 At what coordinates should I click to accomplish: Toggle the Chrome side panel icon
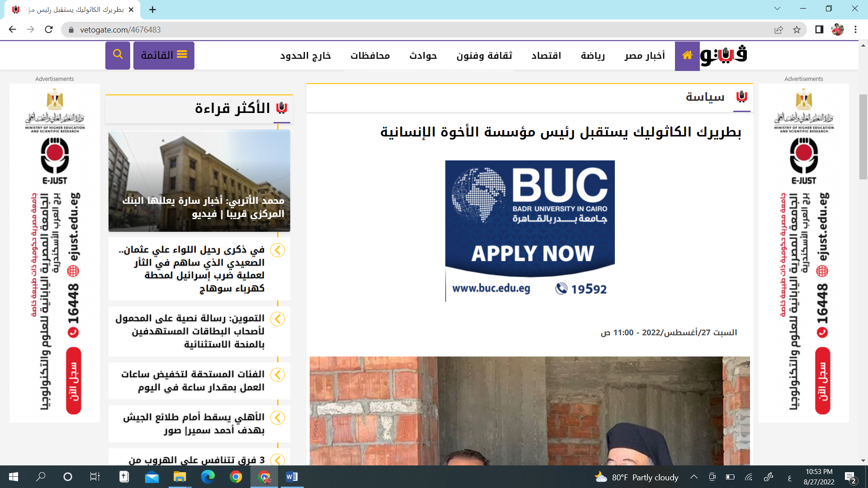pyautogui.click(x=819, y=30)
